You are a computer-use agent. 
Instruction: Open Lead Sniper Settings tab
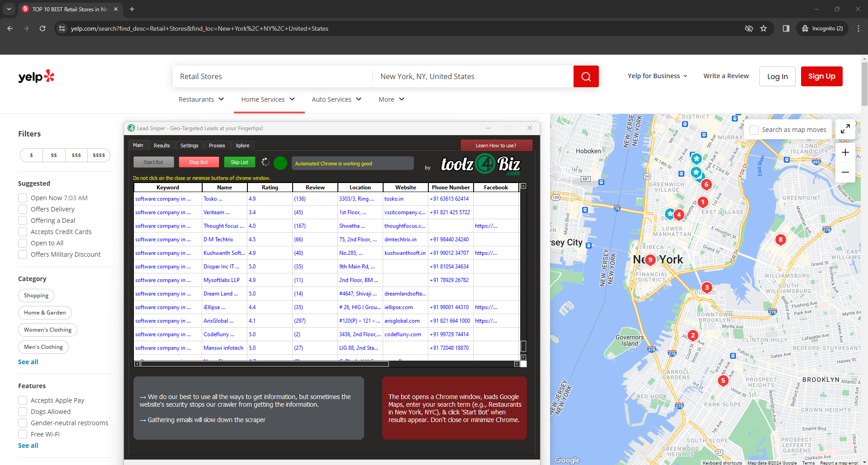click(189, 146)
